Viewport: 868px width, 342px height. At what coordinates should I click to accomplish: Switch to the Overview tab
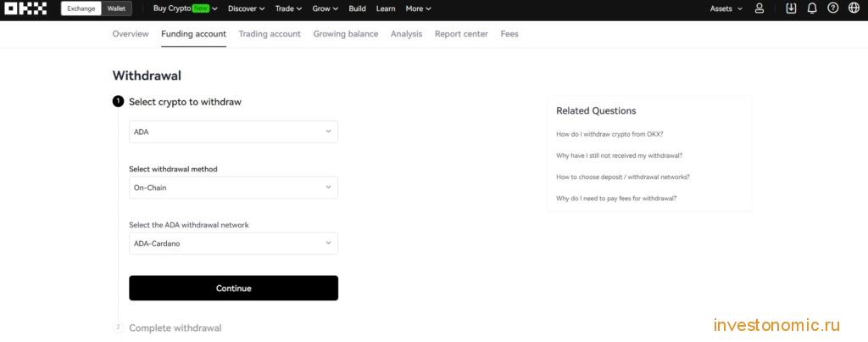131,34
